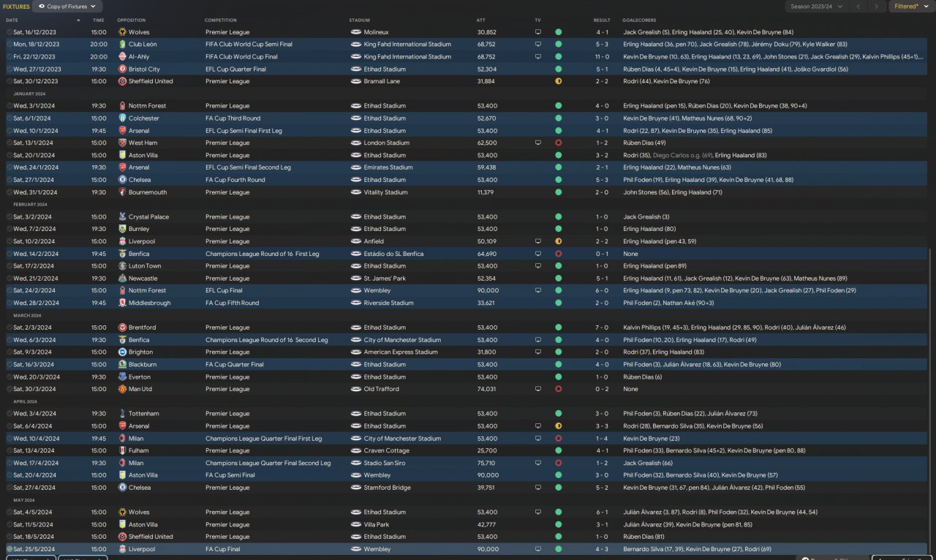
Task: Sort by the TV column header
Action: (537, 20)
